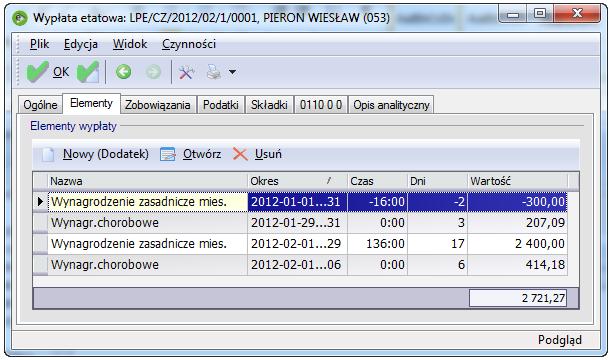Viewport: 615px width, 360px height.
Task: Click the total sum field 2 721,27
Action: [x=518, y=298]
